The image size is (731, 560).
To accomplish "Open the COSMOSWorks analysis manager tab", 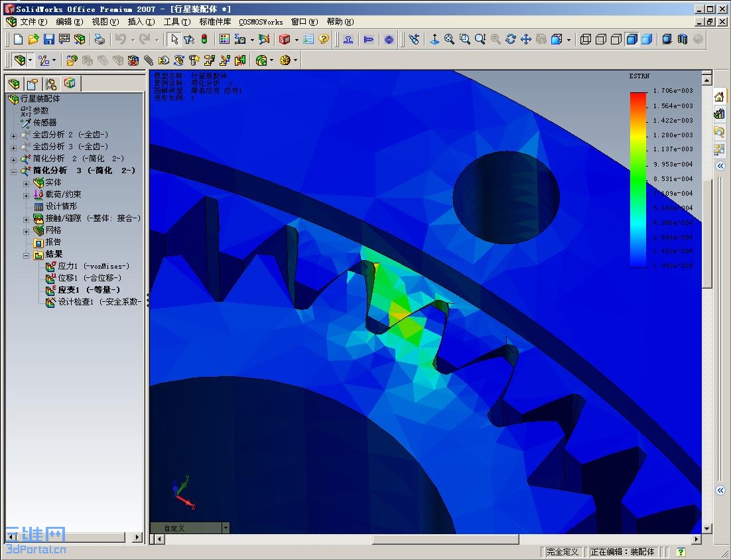I will (70, 84).
